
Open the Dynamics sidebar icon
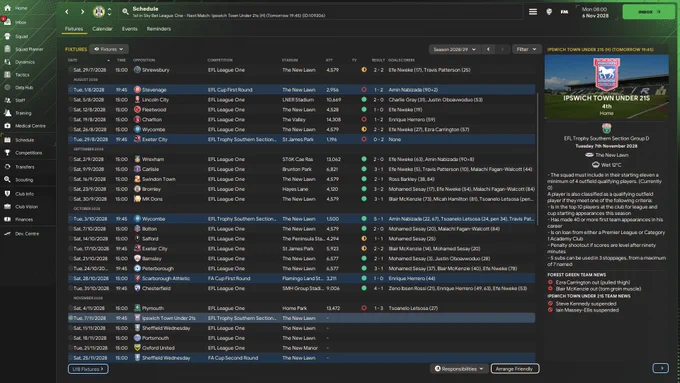[x=7, y=62]
